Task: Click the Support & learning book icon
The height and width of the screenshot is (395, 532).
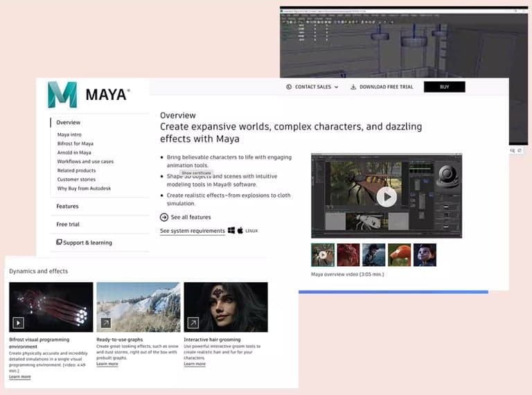Action: pyautogui.click(x=59, y=242)
